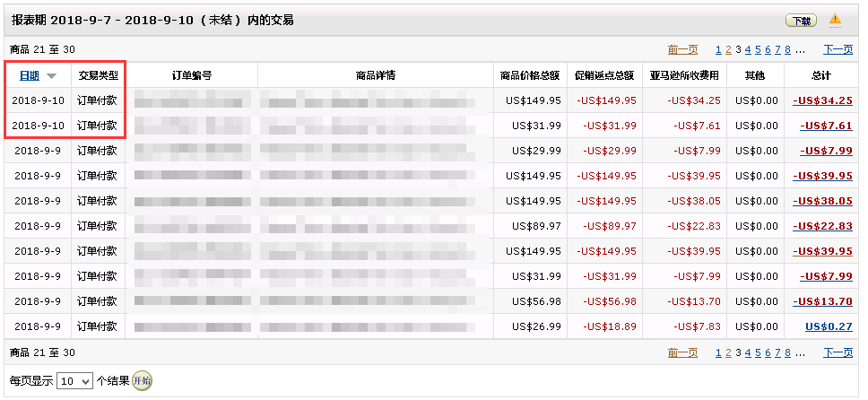Click the top 商品 21 至 30 range text

(43, 50)
